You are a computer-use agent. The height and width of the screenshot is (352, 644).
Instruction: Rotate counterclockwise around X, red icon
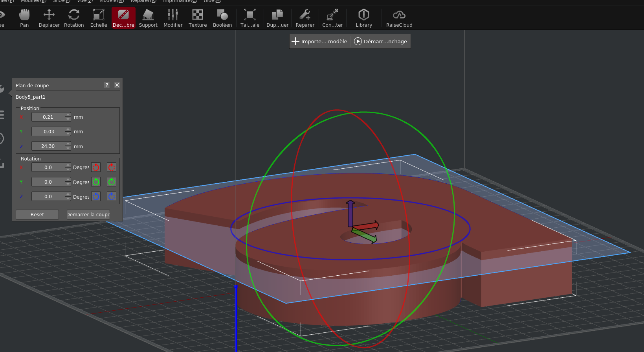coord(96,167)
